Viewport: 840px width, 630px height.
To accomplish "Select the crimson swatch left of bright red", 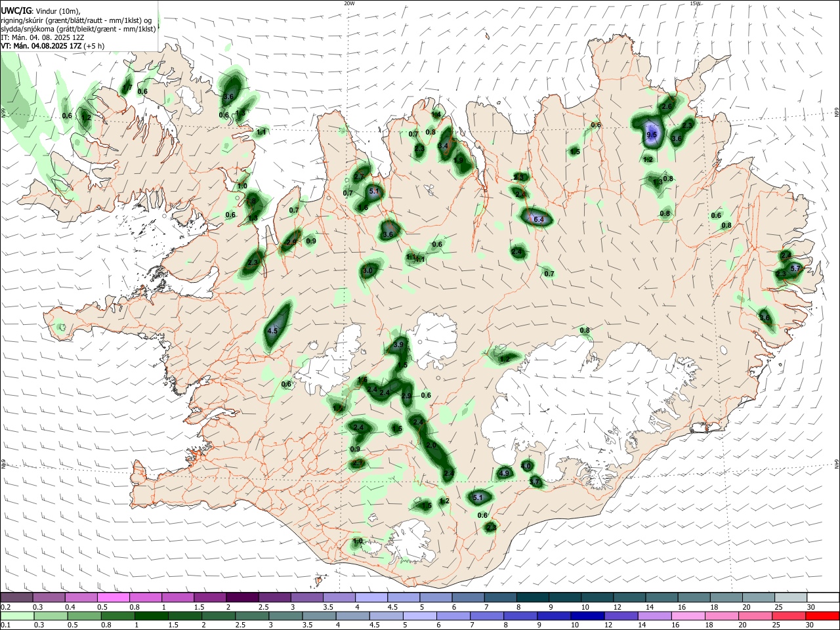I will click(789, 616).
